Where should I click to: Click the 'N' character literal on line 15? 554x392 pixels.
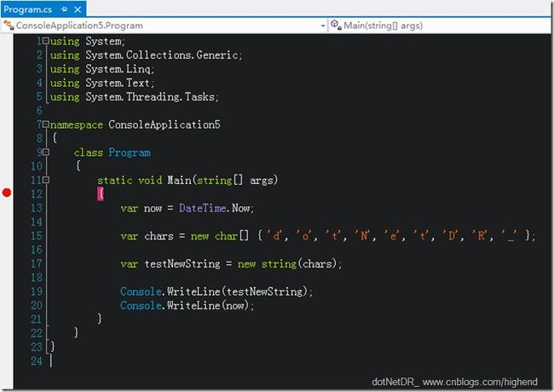click(x=364, y=235)
